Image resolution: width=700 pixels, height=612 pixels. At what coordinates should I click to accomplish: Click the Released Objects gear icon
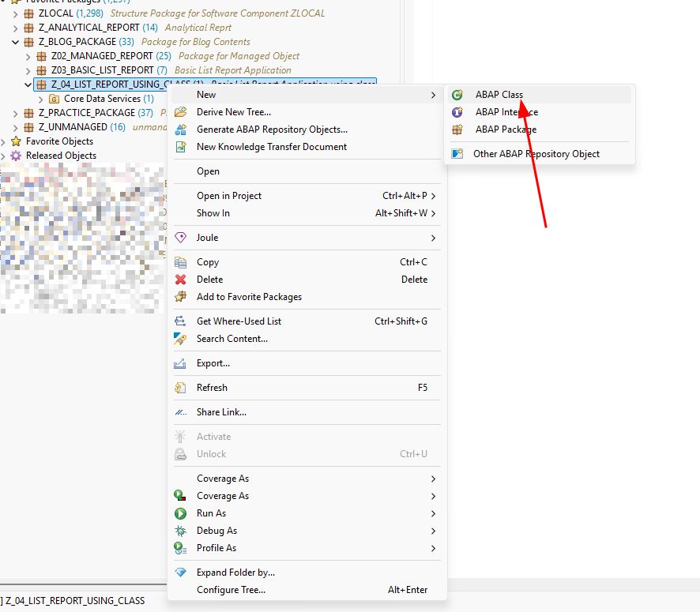[x=16, y=156]
